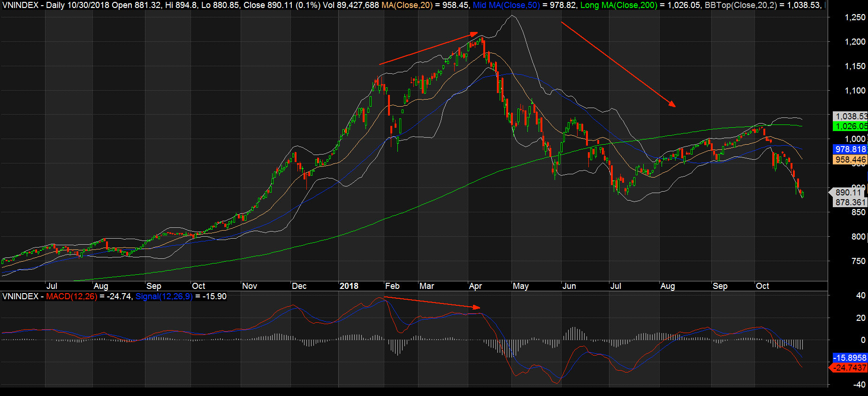Click the green 1,026.05 price tag
This screenshot has height=396, width=868.
click(x=851, y=126)
